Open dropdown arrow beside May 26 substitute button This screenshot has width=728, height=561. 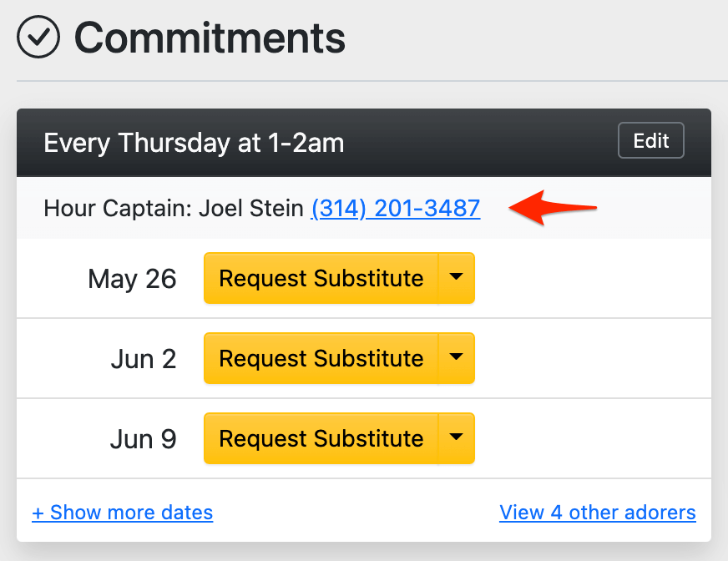click(x=456, y=278)
